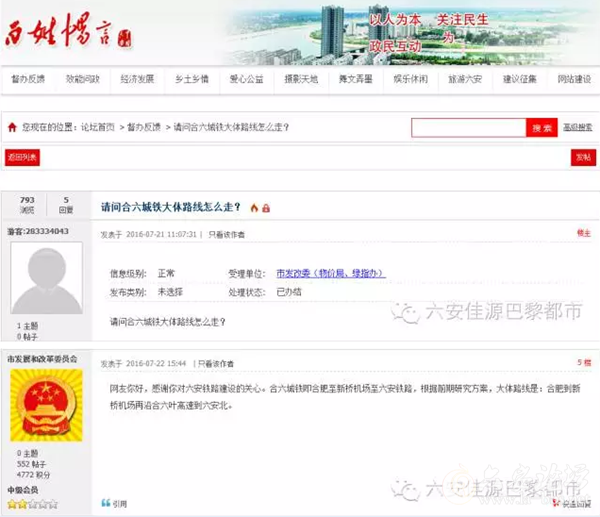Open the 网站建设 navigation tab

point(573,78)
